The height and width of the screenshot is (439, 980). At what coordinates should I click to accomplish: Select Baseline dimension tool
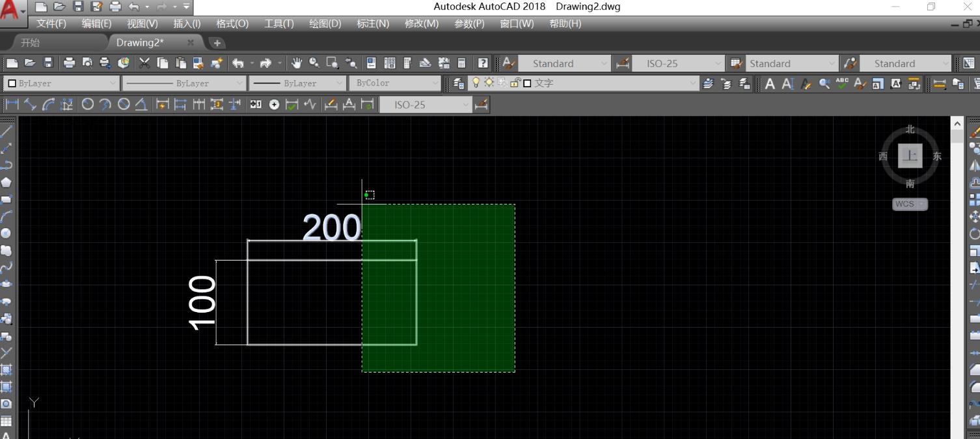[180, 104]
